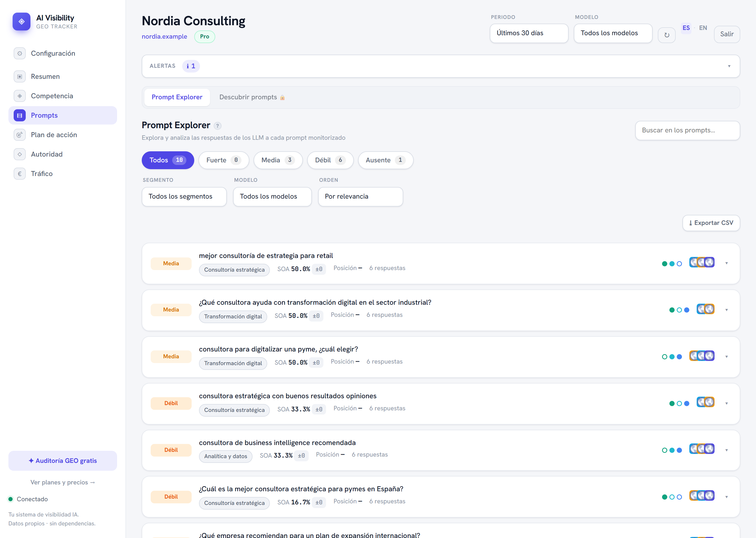Select the Descubrir prompts tab
756x538 pixels.
click(x=252, y=97)
